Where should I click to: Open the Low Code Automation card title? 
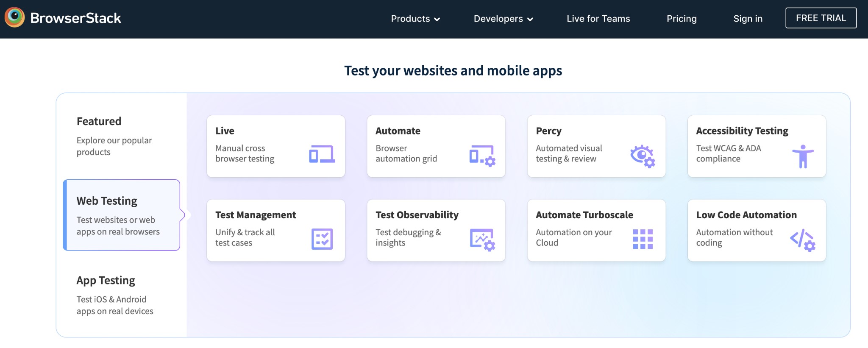pyautogui.click(x=746, y=215)
